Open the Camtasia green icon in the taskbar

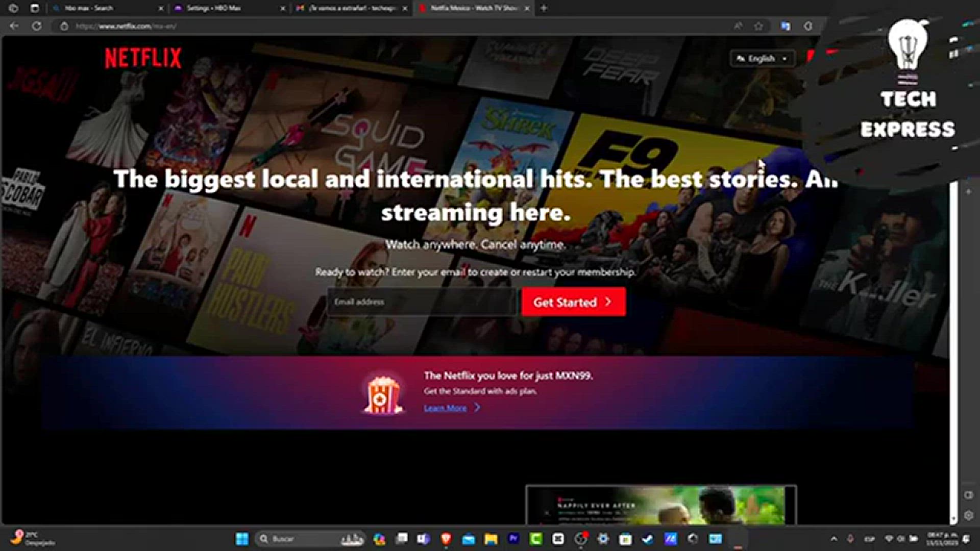535,539
